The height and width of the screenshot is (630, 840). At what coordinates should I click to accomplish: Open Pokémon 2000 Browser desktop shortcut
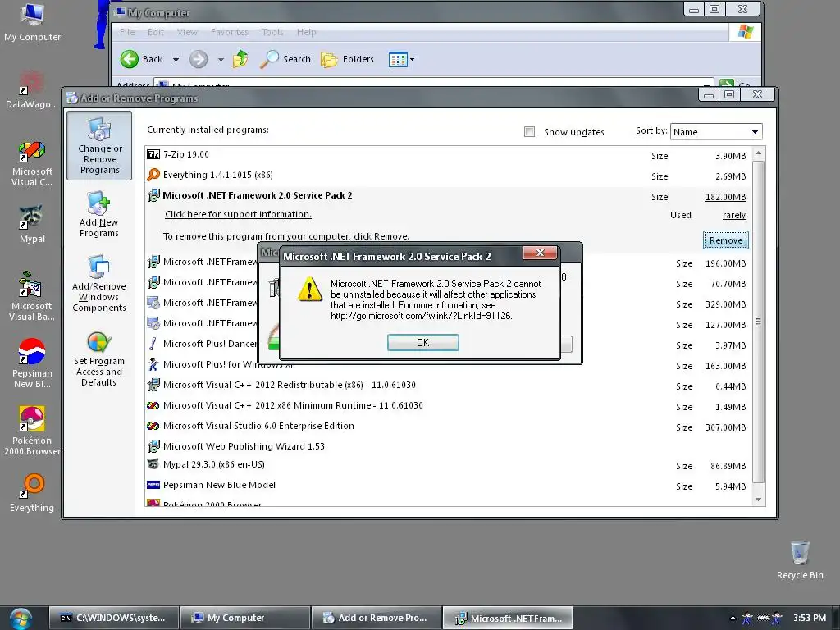coord(32,431)
